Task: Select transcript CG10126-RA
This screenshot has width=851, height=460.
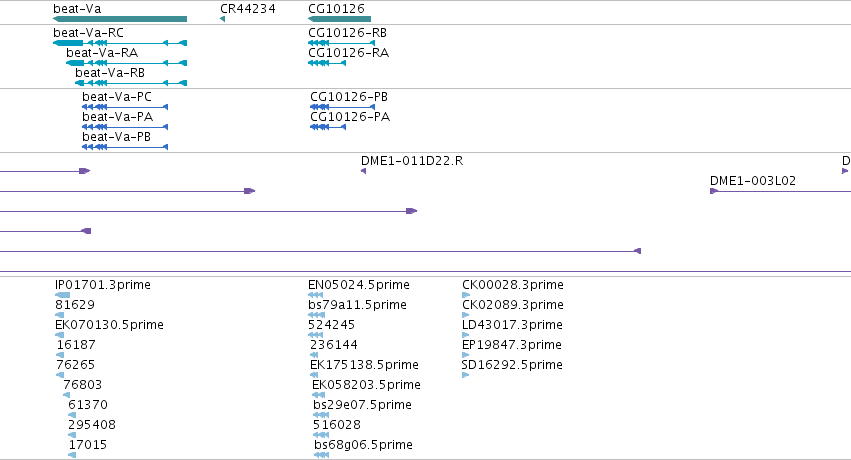Action: 327,63
